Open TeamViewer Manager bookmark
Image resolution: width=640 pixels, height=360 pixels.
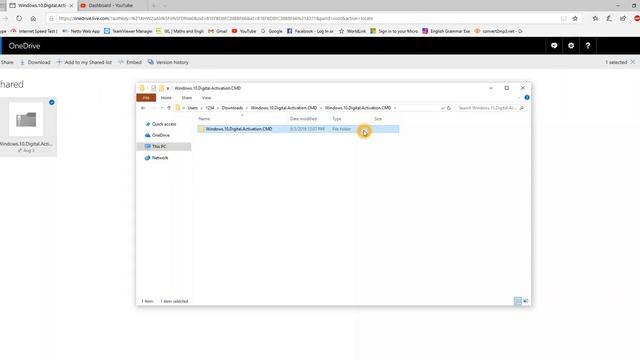(x=128, y=31)
